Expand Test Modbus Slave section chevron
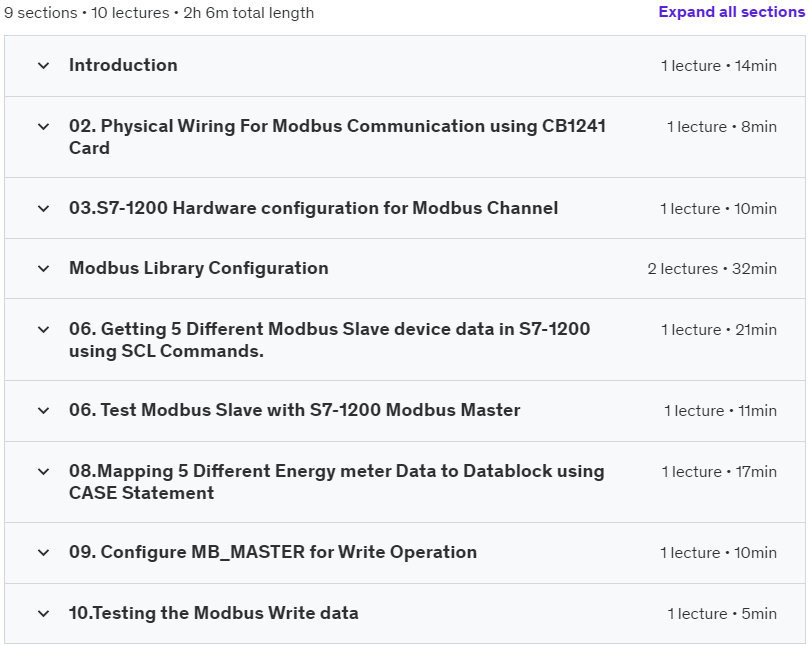This screenshot has width=808, height=645. click(x=43, y=411)
